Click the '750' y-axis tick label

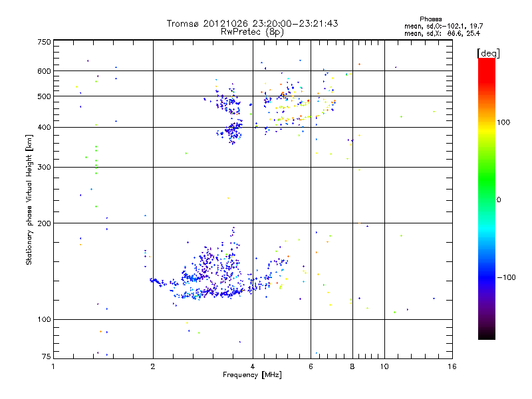click(x=44, y=42)
